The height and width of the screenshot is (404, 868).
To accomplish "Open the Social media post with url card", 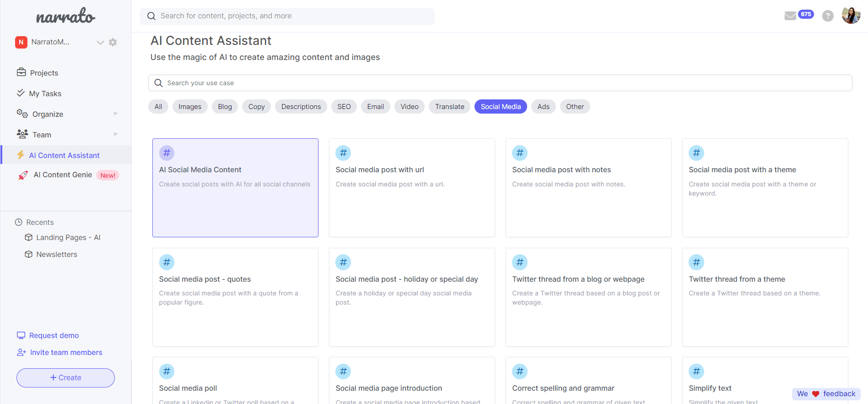I will pos(412,188).
